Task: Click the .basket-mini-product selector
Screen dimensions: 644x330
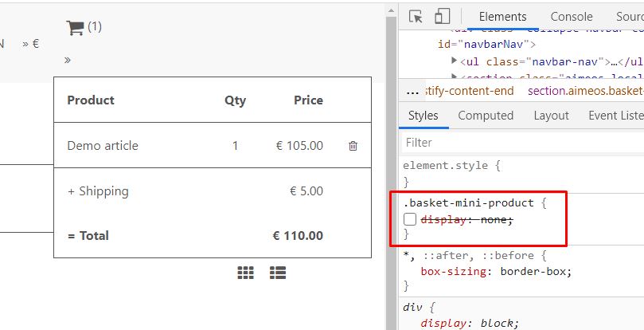Action: pos(468,202)
